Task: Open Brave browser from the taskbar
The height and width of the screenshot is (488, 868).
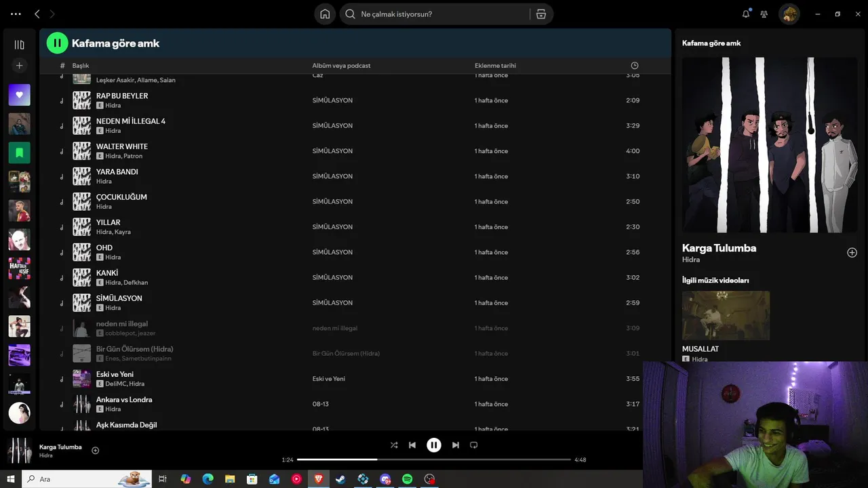Action: click(x=318, y=479)
